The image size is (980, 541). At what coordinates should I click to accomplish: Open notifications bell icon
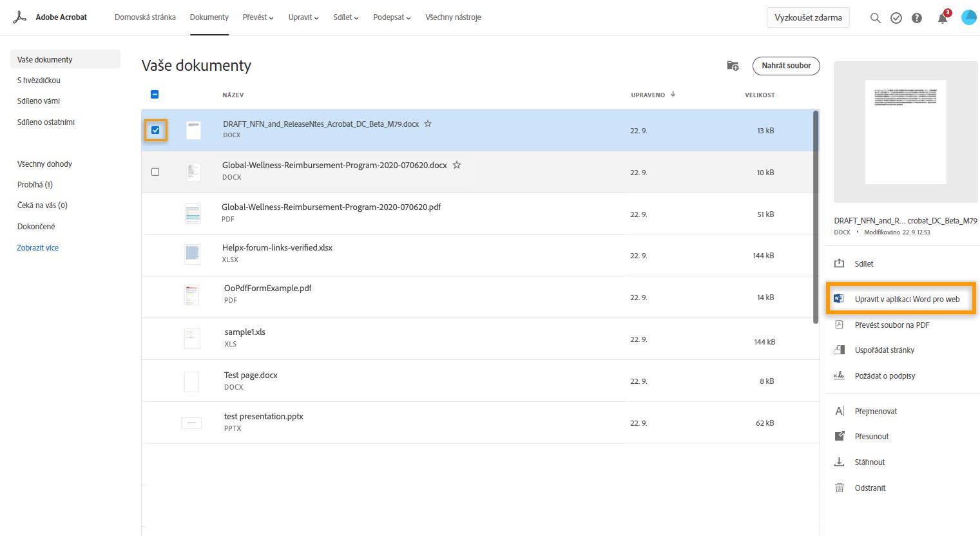943,18
